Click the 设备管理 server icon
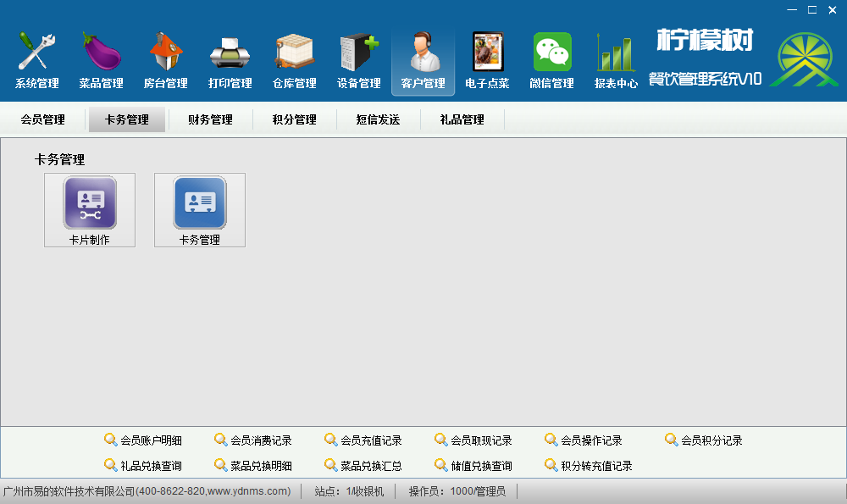 click(359, 53)
